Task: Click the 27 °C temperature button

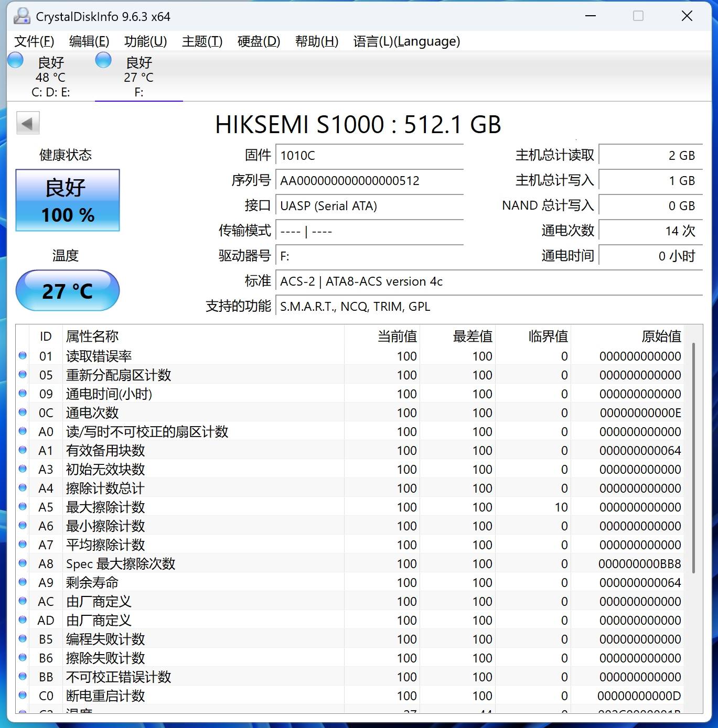Action: point(68,290)
